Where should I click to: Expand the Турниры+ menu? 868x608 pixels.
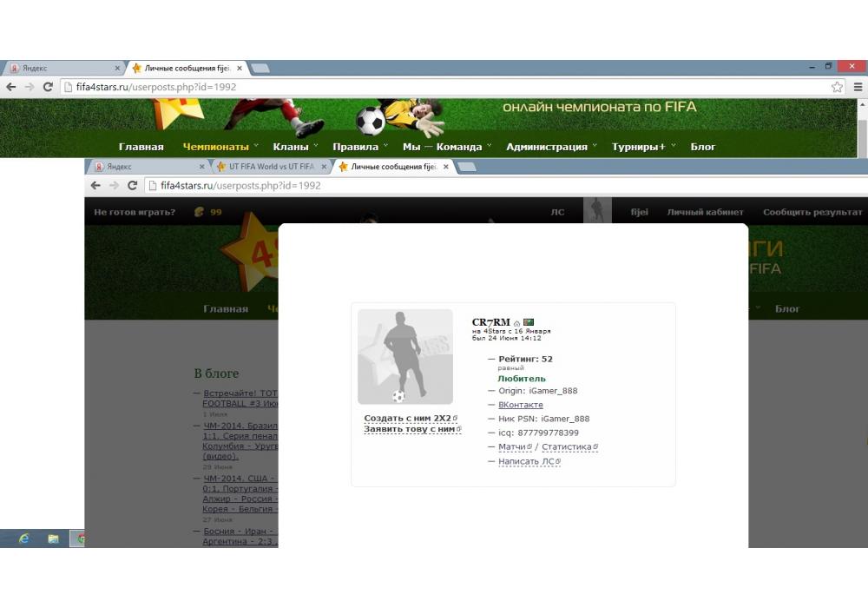(x=642, y=147)
